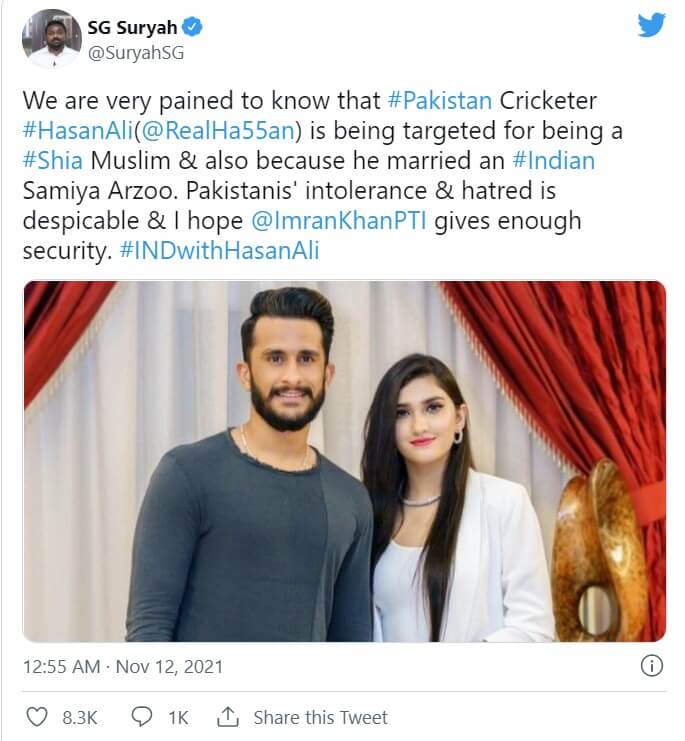Click the tweet timestamp Nov 12, 2021
The image size is (685, 741).
point(169,667)
